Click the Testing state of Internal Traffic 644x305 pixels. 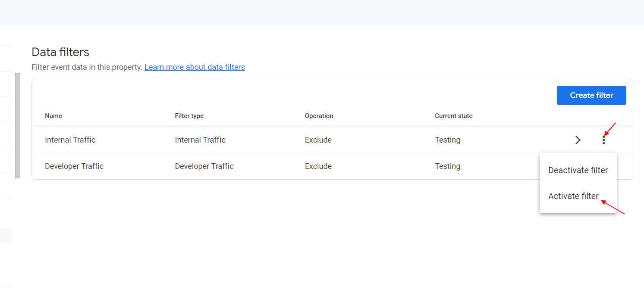point(447,140)
